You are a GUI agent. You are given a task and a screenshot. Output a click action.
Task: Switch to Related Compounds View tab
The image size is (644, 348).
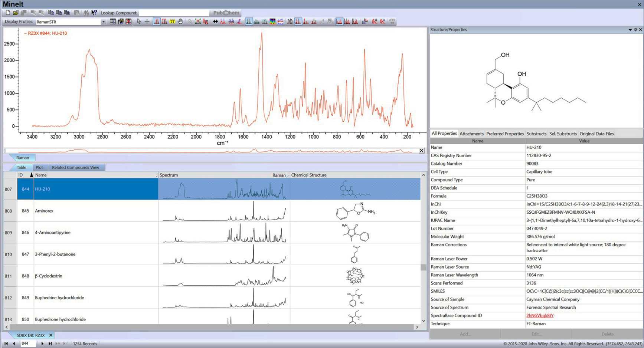pos(75,167)
